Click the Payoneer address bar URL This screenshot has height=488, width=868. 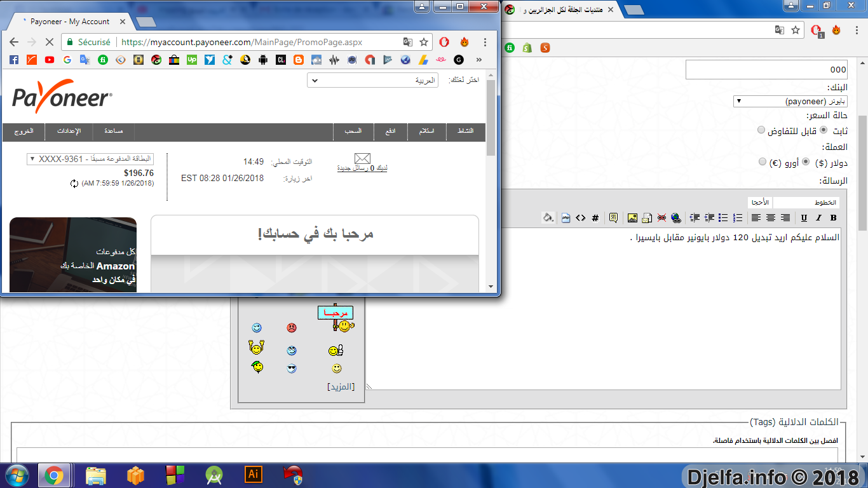click(x=241, y=42)
